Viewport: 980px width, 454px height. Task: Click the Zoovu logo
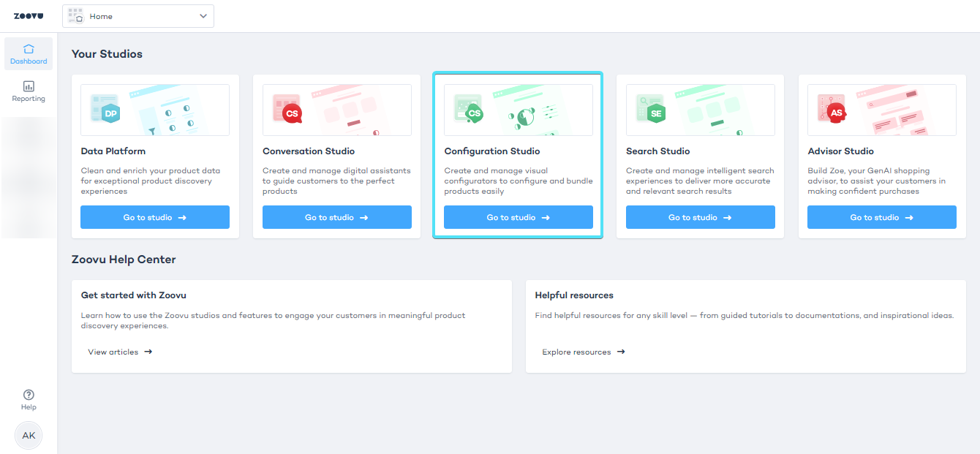pos(29,16)
